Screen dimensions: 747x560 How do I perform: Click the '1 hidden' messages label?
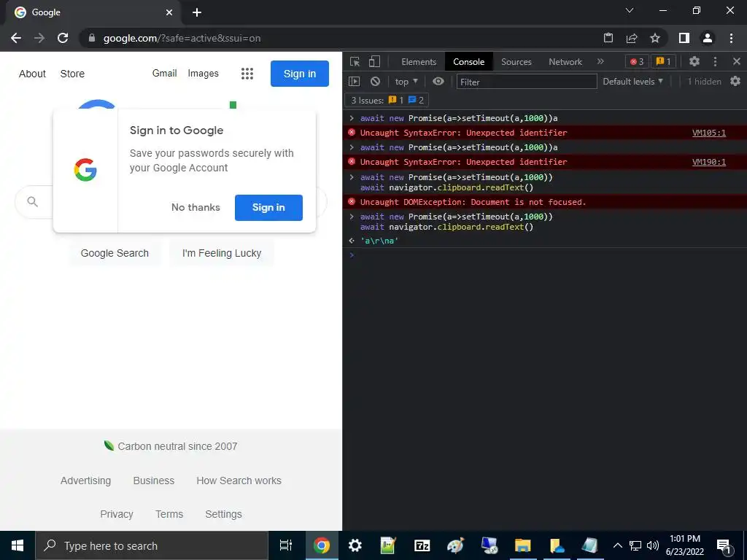pos(704,82)
